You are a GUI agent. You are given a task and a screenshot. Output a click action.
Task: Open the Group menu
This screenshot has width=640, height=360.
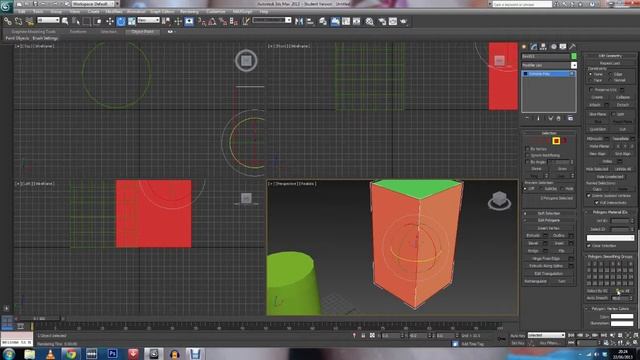[x=56, y=12]
